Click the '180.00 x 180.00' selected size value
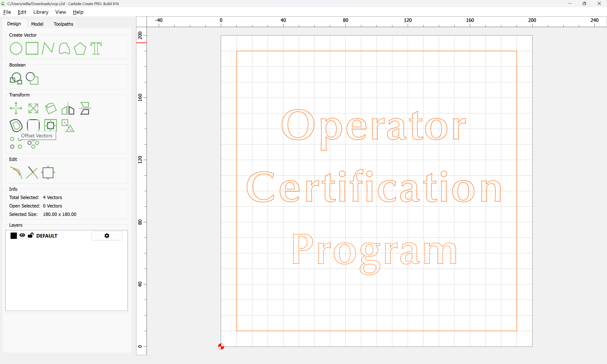The height and width of the screenshot is (364, 607). pyautogui.click(x=60, y=214)
